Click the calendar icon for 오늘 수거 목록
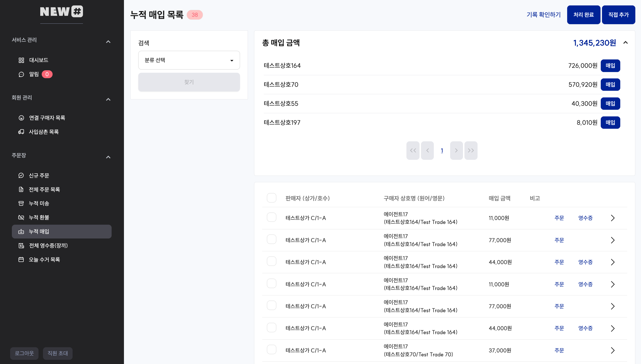 pos(21,259)
